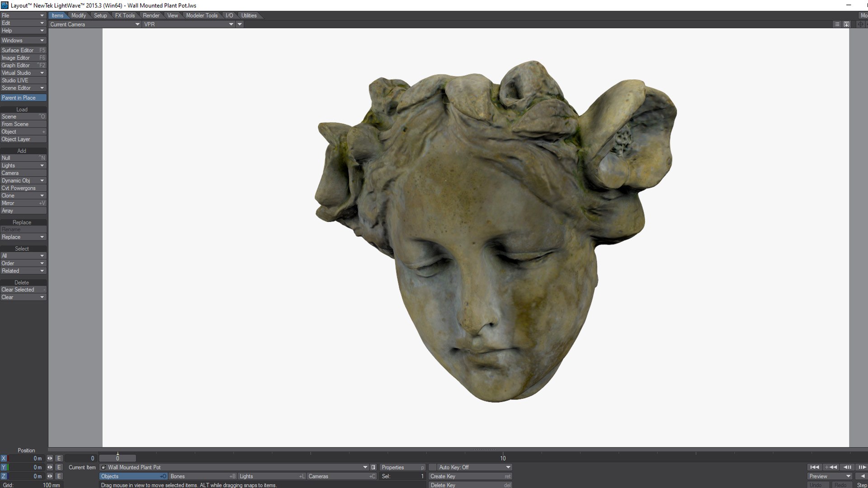The height and width of the screenshot is (488, 868).
Task: Click the step backward frame button
Action: click(x=847, y=467)
